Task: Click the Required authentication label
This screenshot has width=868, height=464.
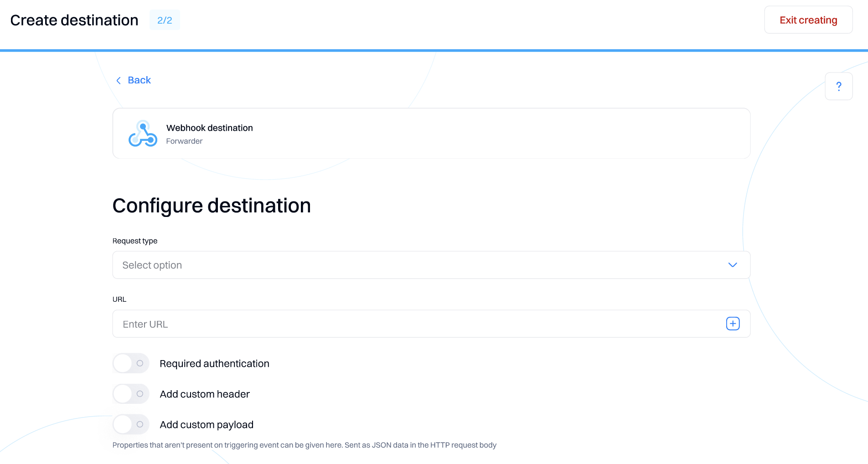Action: pos(214,364)
